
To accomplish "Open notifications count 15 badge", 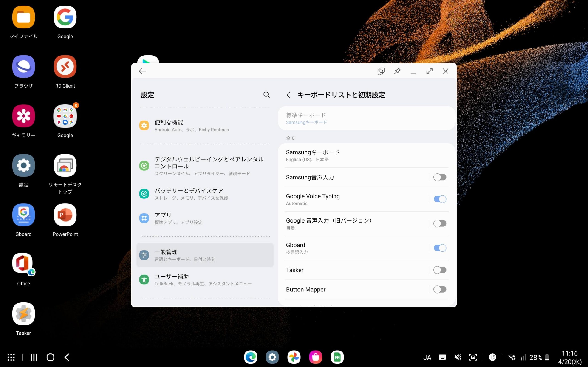I will coord(492,357).
